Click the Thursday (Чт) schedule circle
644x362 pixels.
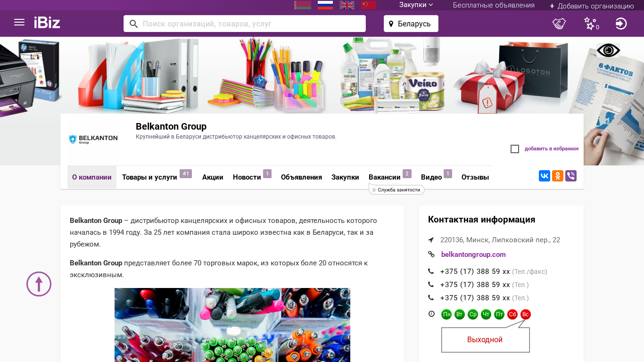point(486,314)
